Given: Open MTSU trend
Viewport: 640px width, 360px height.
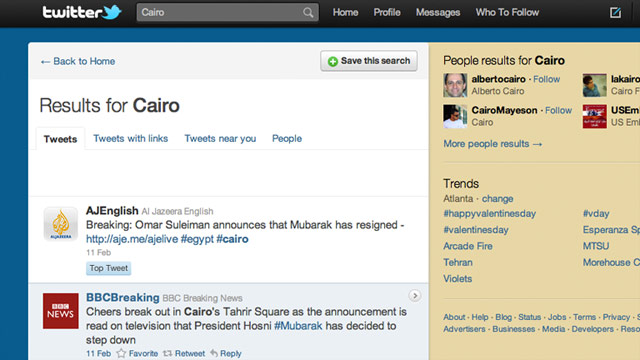Looking at the screenshot, I should click(596, 246).
